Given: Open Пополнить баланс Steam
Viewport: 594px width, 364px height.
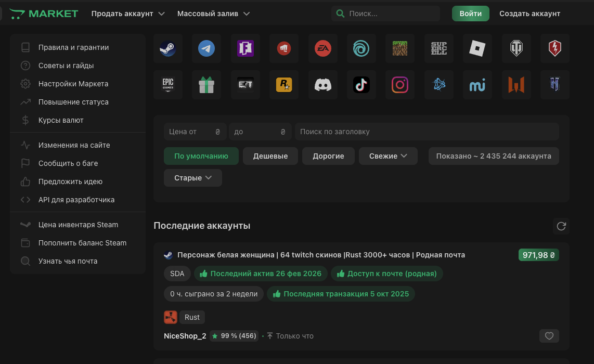Looking at the screenshot, I should tap(78, 243).
